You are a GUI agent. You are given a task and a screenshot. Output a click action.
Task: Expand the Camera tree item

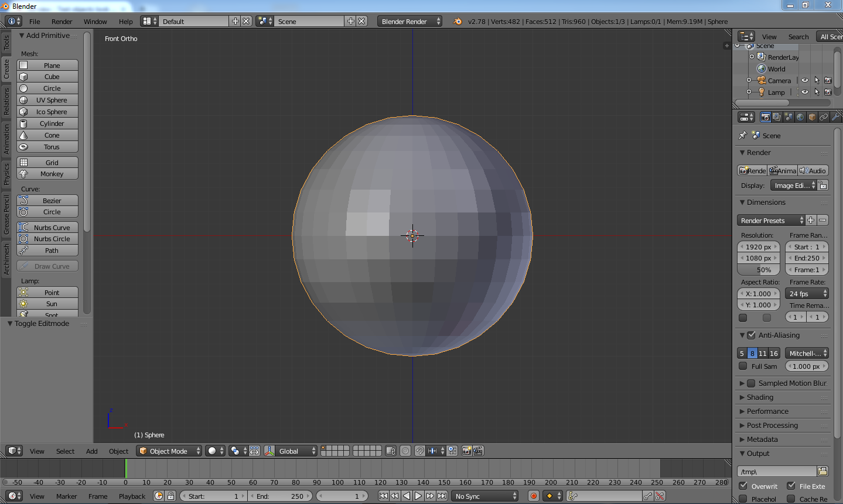749,81
